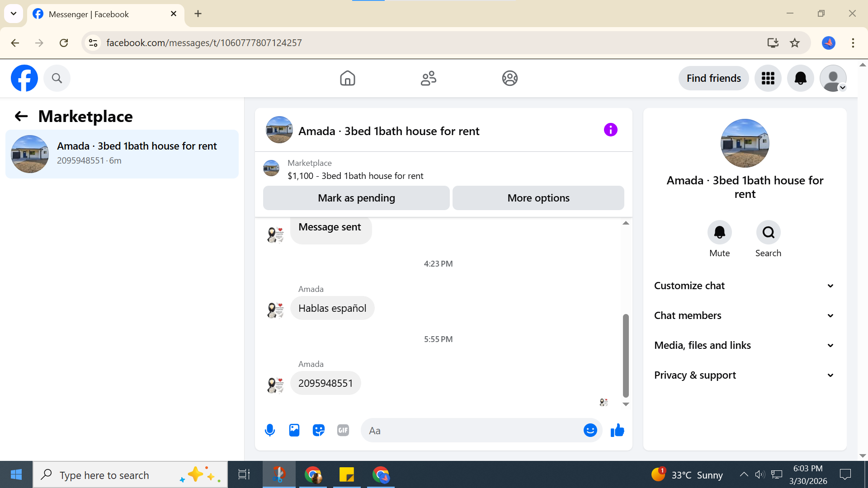Send a thumbs-up like
The width and height of the screenshot is (868, 488).
pos(617,430)
